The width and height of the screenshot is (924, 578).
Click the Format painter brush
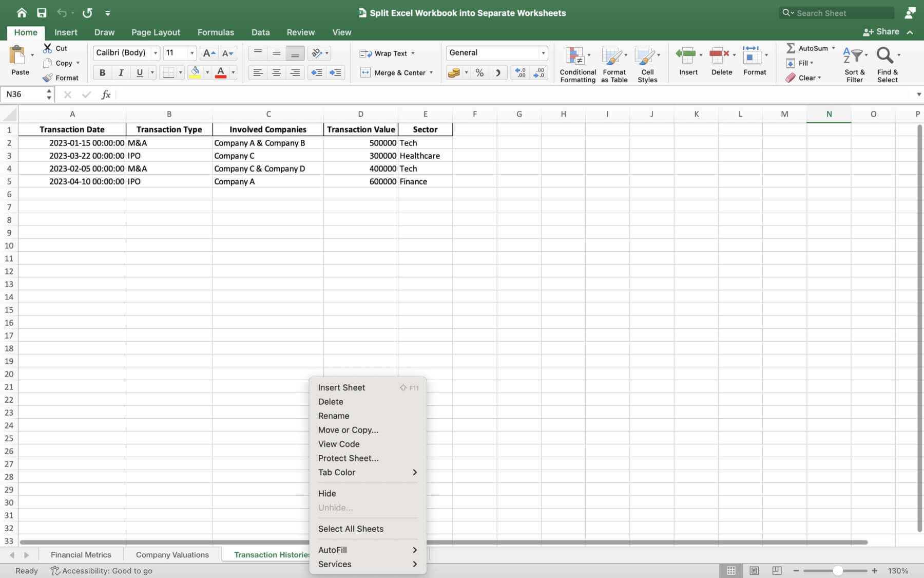48,78
